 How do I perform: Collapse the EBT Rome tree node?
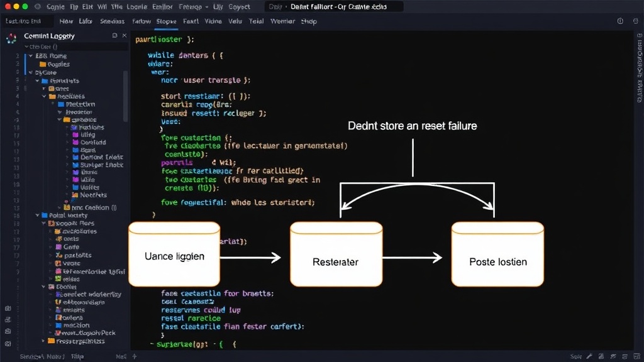pyautogui.click(x=30, y=55)
